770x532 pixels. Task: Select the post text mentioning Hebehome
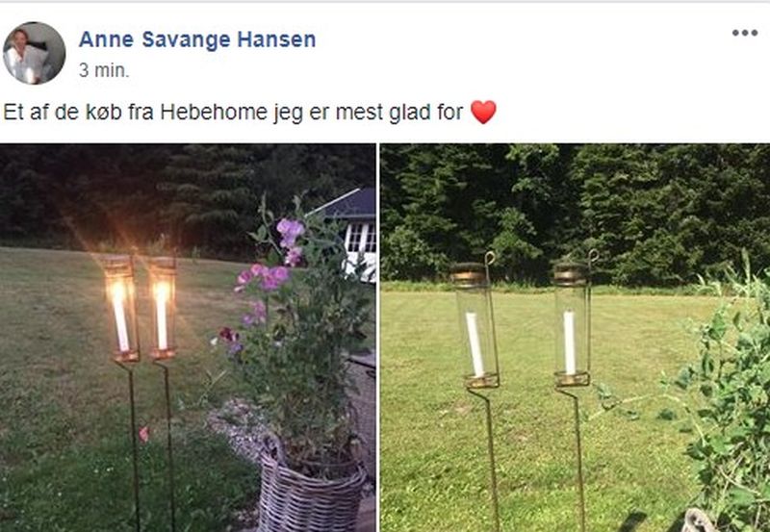249,112
